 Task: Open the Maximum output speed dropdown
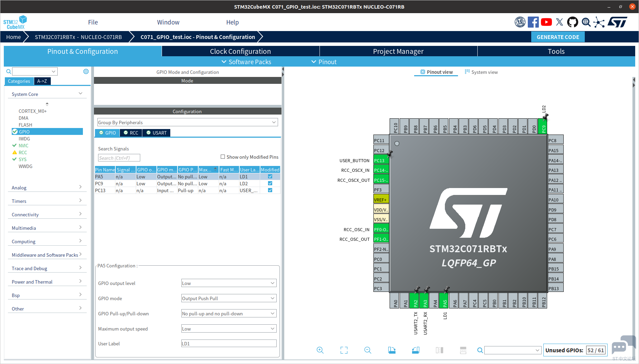click(229, 329)
